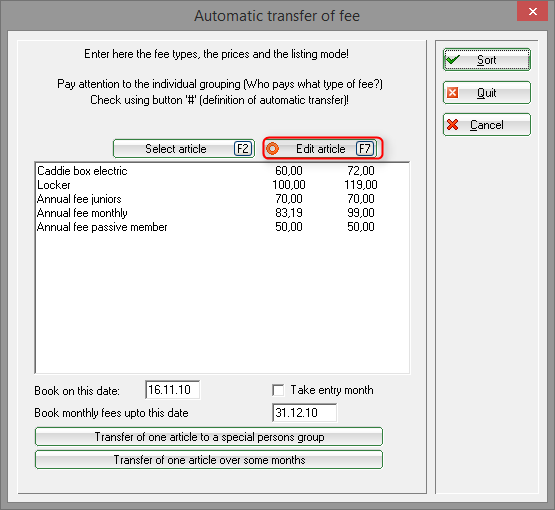Click the F2 shortcut badge on Select article
555x510 pixels.
(243, 148)
